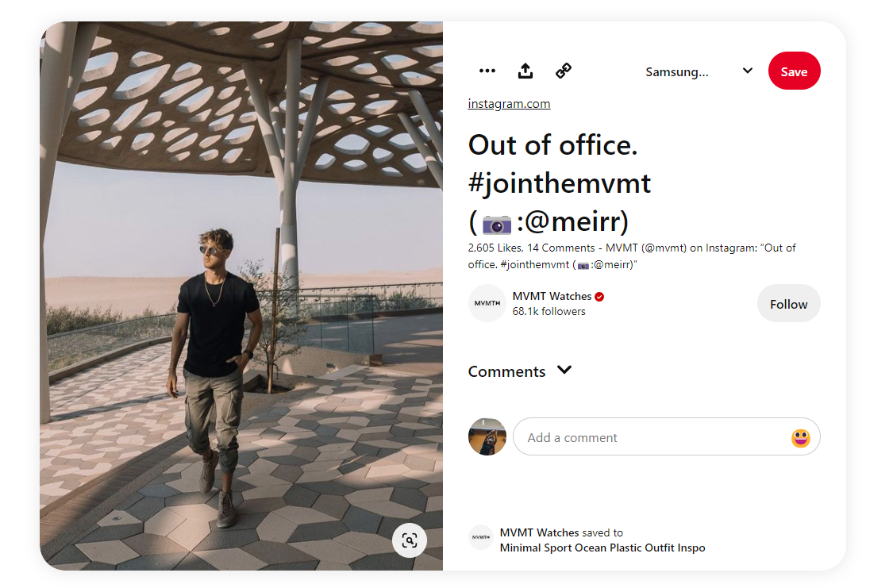Click the 'Add a comment' input field
893x588 pixels.
[666, 437]
